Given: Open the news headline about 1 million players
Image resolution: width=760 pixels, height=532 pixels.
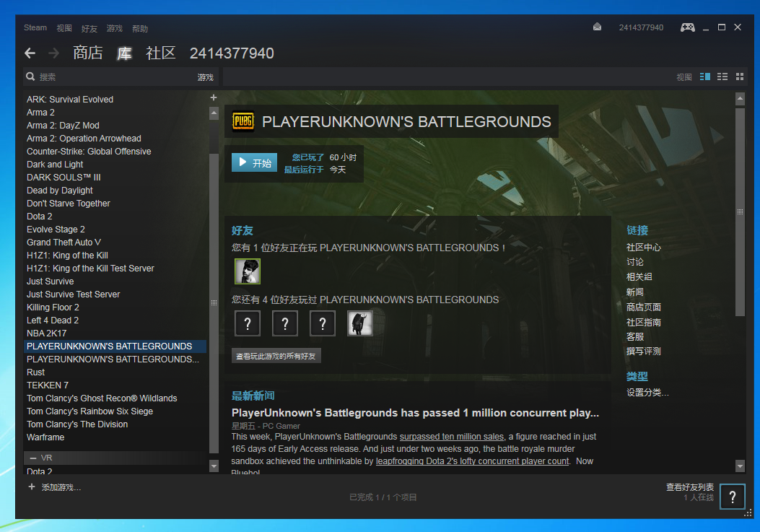Looking at the screenshot, I should [x=416, y=413].
